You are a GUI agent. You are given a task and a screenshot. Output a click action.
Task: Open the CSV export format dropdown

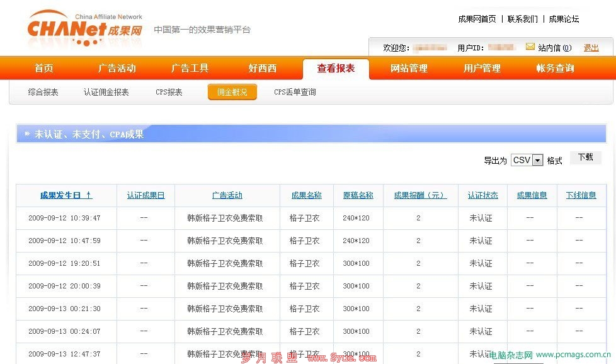click(527, 161)
